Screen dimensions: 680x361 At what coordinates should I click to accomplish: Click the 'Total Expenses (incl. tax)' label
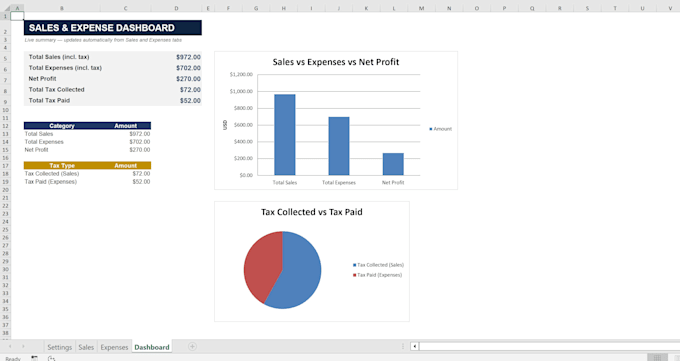click(65, 68)
